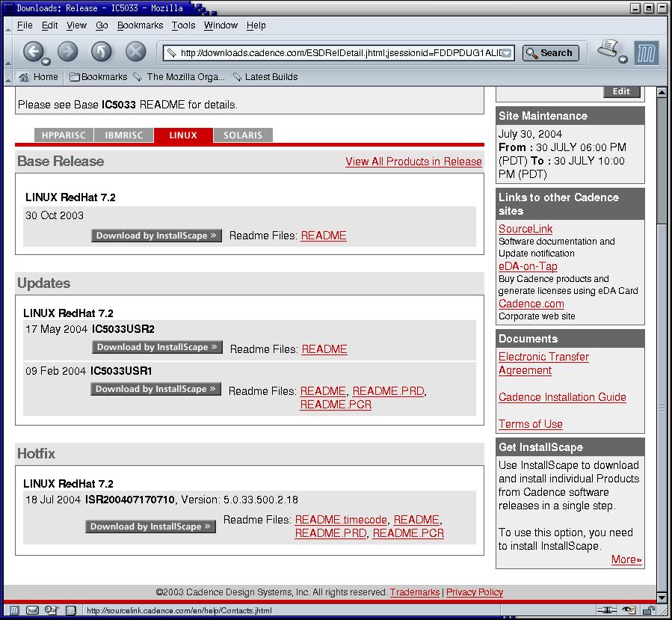Viewport: 672px width, 620px height.
Task: Click the Edit button in the sidebar
Action: pyautogui.click(x=621, y=91)
